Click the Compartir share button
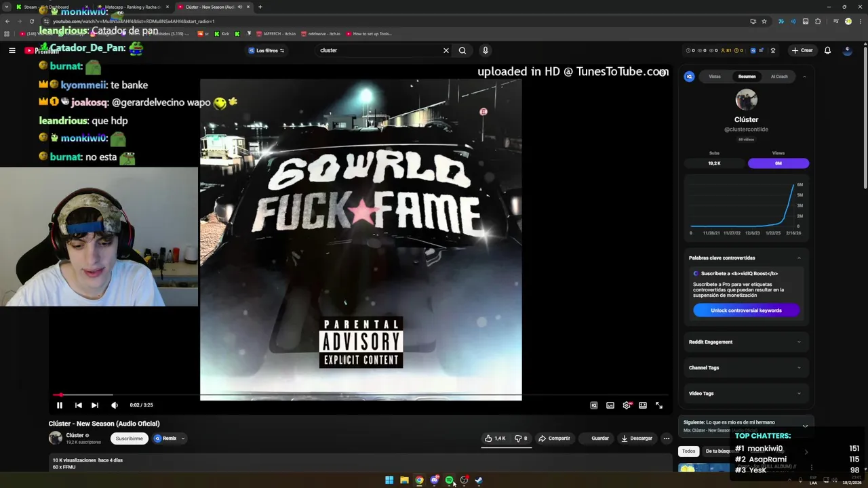The image size is (868, 488). (x=554, y=439)
